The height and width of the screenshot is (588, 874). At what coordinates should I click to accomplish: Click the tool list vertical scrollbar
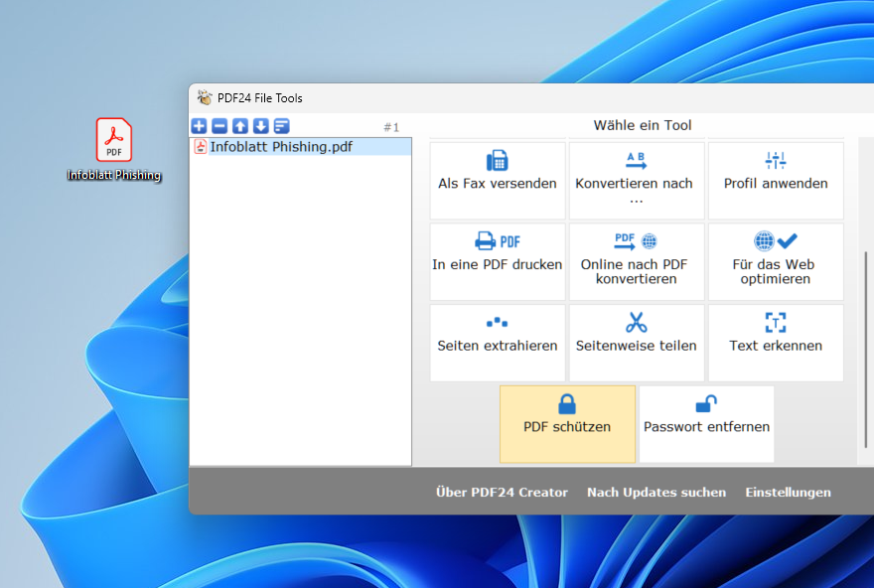(866, 350)
